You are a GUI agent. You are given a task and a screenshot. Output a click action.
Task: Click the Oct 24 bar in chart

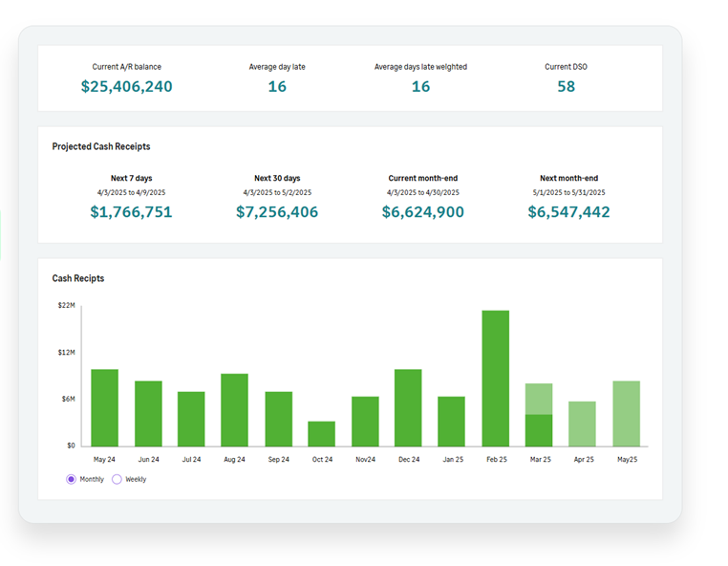click(322, 433)
